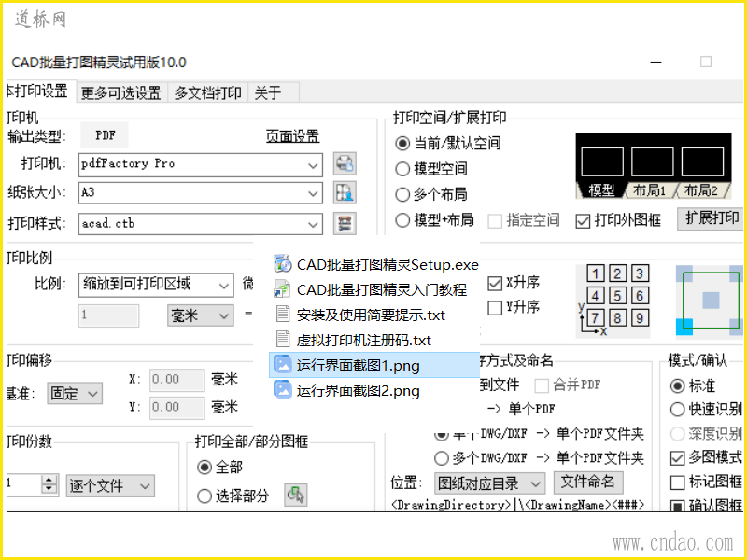Select 全部 radio button
This screenshot has height=560, width=747.
coord(204,468)
